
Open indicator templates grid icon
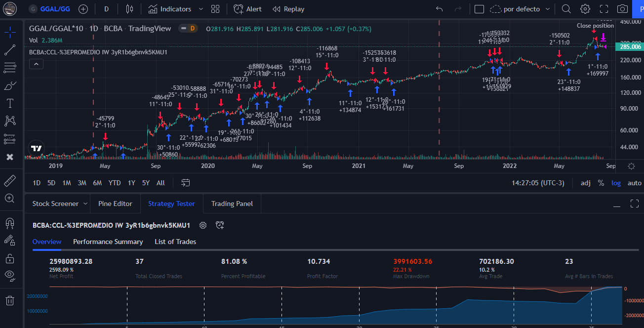pyautogui.click(x=215, y=9)
